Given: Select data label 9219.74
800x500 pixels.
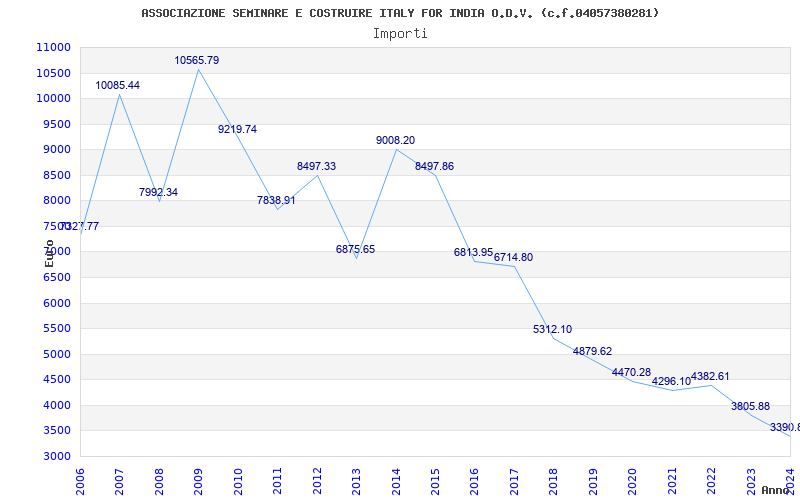Looking at the screenshot, I should (x=237, y=129).
